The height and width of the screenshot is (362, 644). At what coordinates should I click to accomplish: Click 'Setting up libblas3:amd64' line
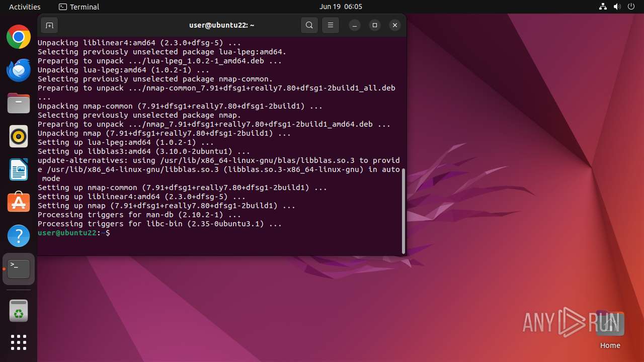144,151
